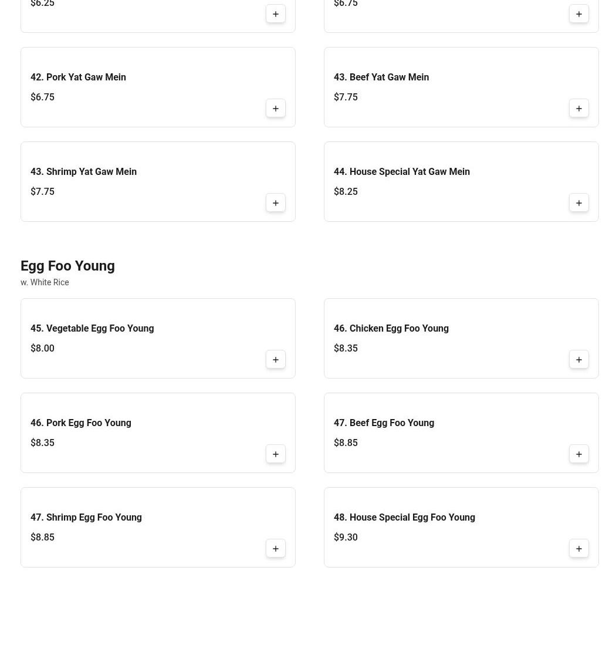Add 42. Pork Yat Gaw Mein to order
The width and height of the screenshot is (616, 672).
point(275,109)
